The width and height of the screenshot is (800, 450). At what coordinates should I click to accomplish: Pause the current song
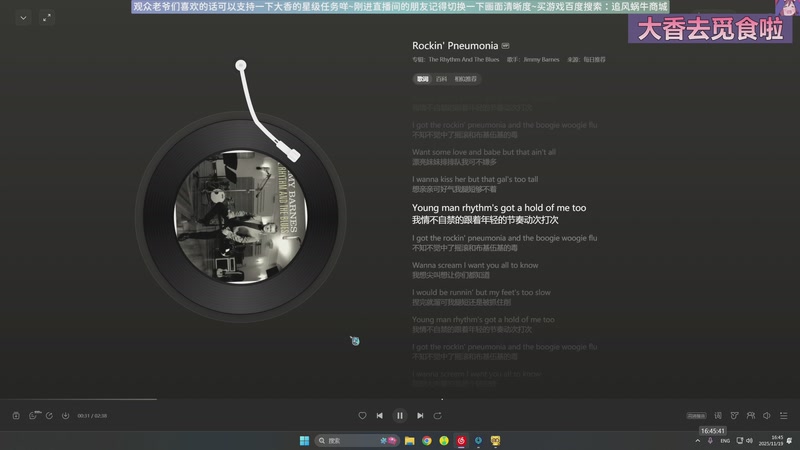(400, 416)
